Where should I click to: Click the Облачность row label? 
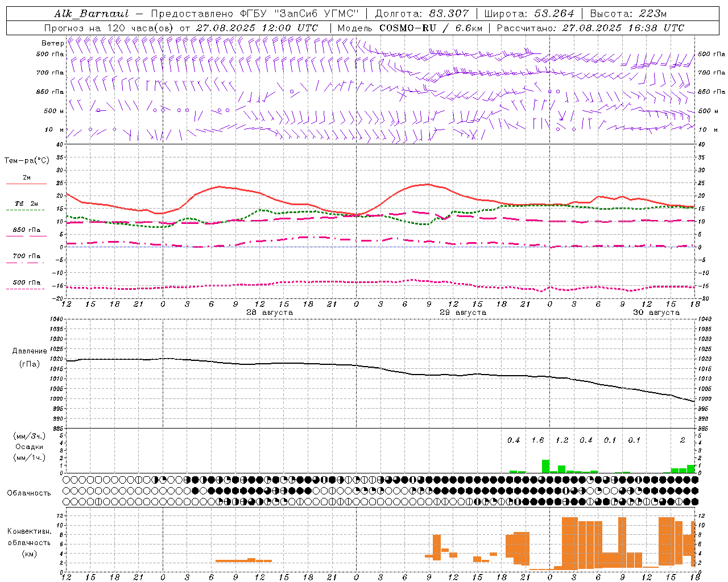click(x=29, y=493)
